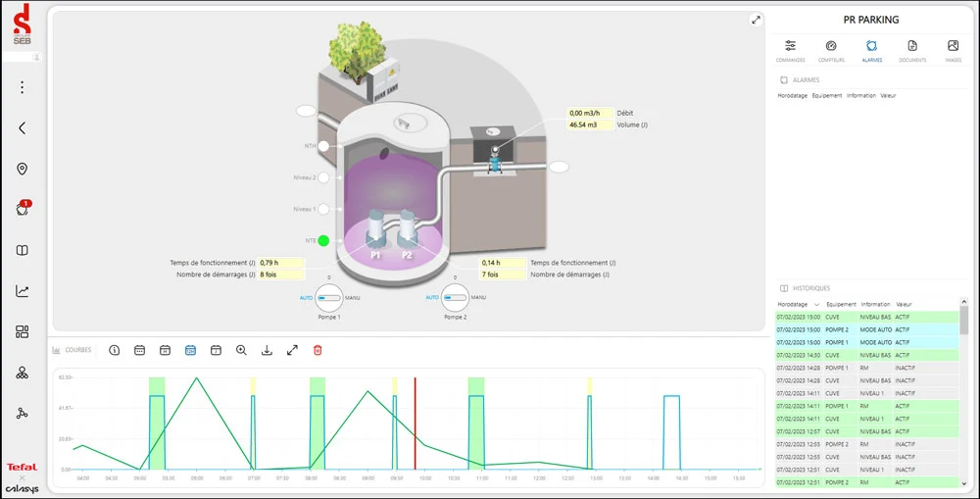980x499 pixels.
Task: Toggle Pompe 2 AUTO/MANU switch
Action: click(x=454, y=296)
